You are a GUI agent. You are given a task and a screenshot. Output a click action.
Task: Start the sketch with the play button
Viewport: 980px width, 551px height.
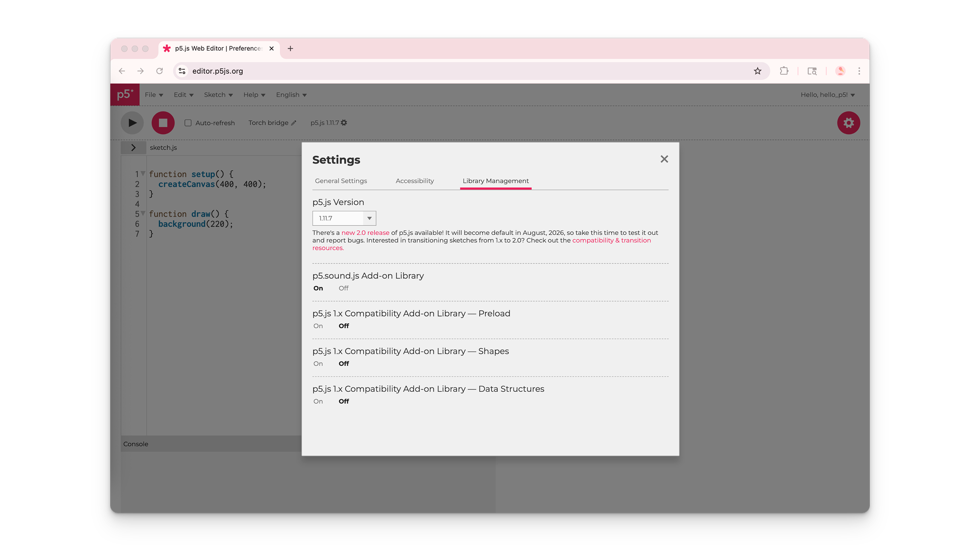[x=132, y=123]
